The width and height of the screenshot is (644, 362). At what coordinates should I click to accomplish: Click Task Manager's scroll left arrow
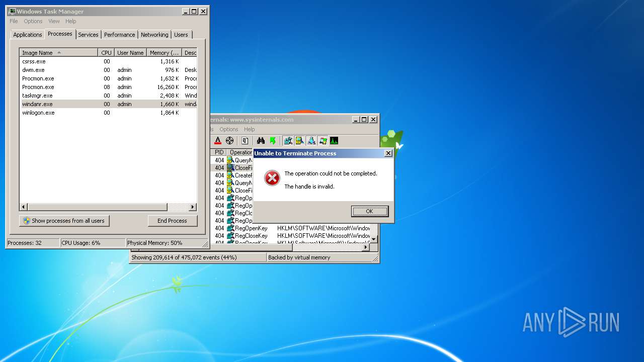24,207
